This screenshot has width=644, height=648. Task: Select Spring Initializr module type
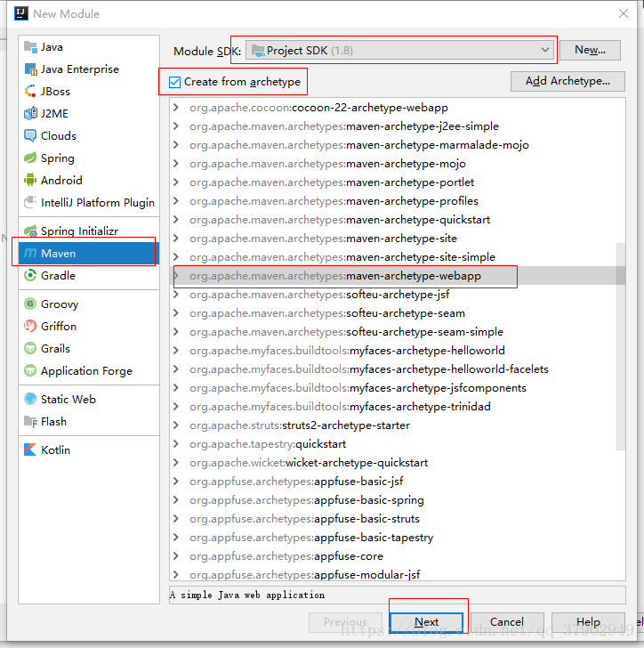click(89, 231)
